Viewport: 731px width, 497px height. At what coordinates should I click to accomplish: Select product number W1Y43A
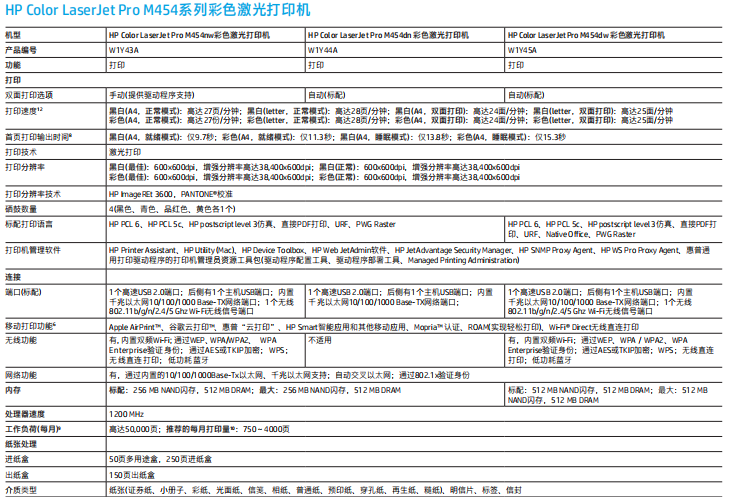pyautogui.click(x=124, y=50)
